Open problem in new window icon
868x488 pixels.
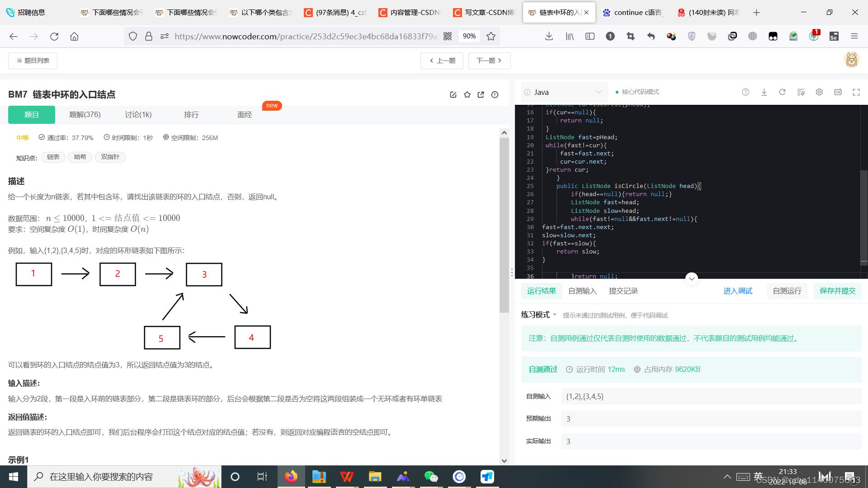click(x=481, y=94)
